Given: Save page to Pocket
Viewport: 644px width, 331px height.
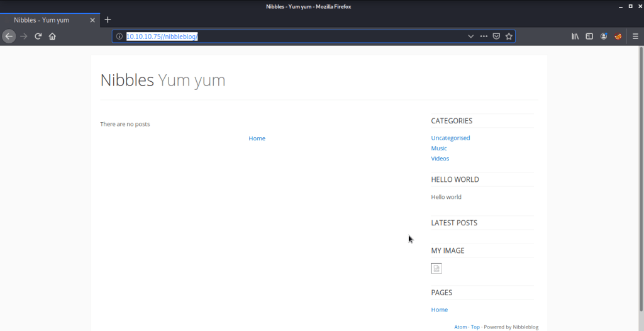Looking at the screenshot, I should [496, 36].
